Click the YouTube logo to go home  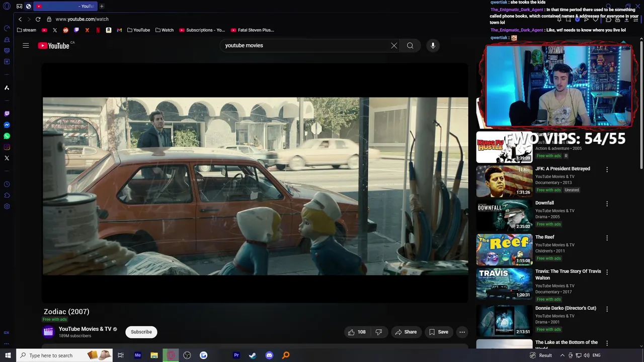pos(53,46)
